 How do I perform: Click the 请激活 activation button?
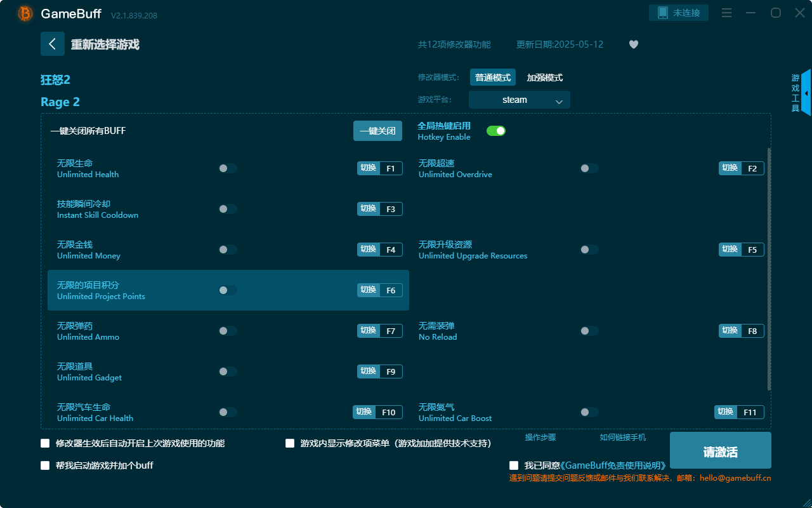pos(720,450)
